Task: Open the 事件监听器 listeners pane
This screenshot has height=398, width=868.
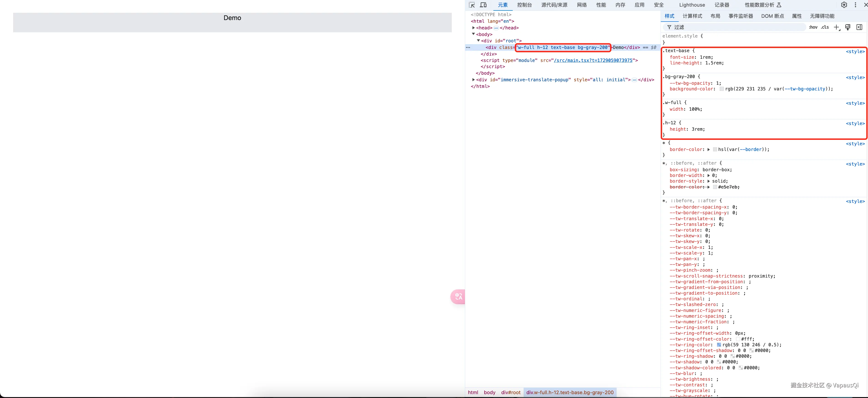Action: click(x=741, y=16)
